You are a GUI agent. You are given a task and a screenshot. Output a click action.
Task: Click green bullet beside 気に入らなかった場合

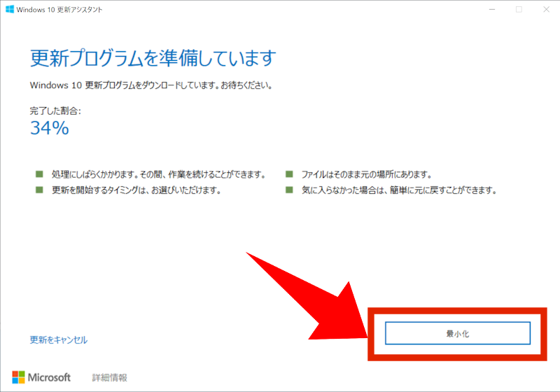click(289, 190)
